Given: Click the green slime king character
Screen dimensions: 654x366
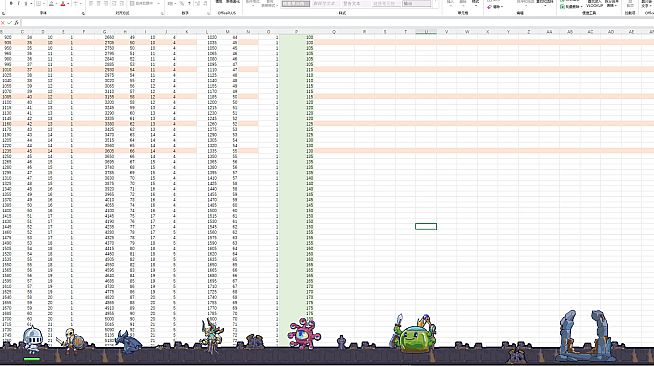Looking at the screenshot, I should click(414, 333).
